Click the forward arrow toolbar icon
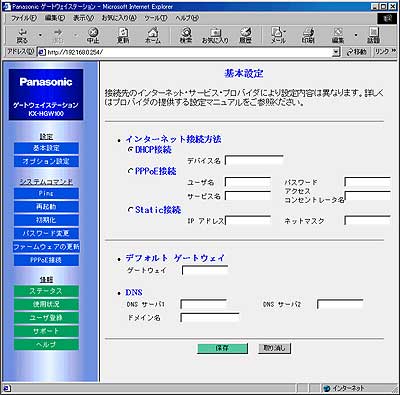400x395 pixels. pos(58,35)
